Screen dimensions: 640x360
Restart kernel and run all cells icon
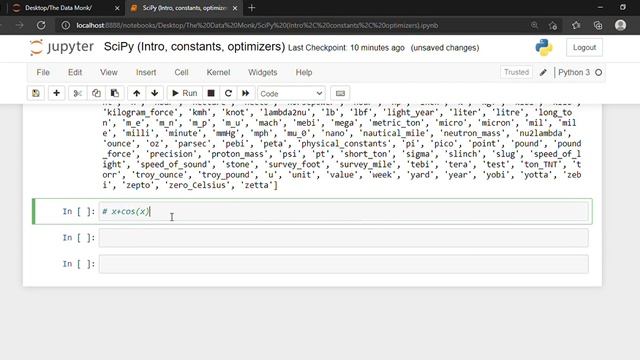pyautogui.click(x=246, y=93)
